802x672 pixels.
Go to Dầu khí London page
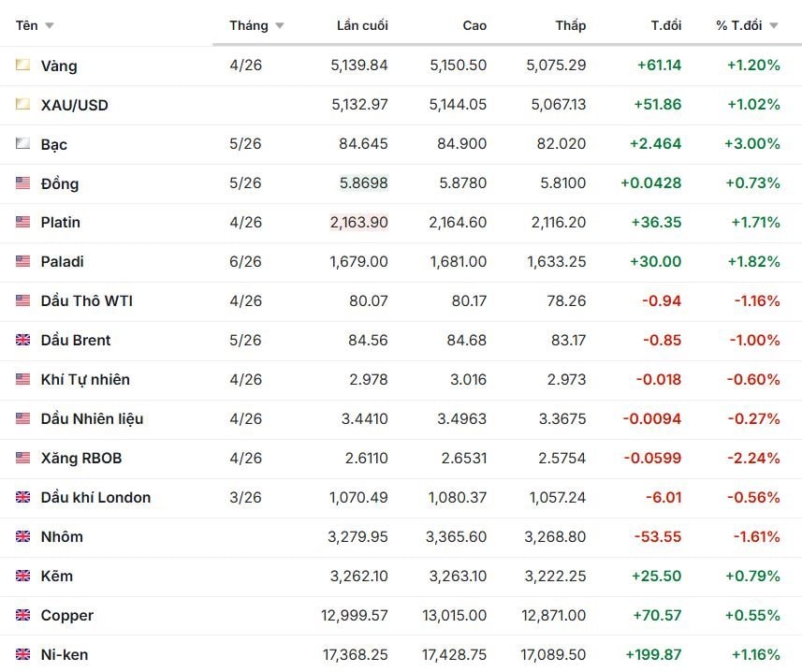[95, 498]
